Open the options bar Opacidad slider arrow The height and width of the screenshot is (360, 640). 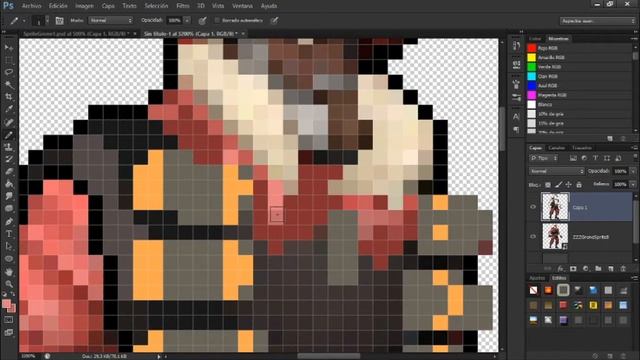[187, 20]
